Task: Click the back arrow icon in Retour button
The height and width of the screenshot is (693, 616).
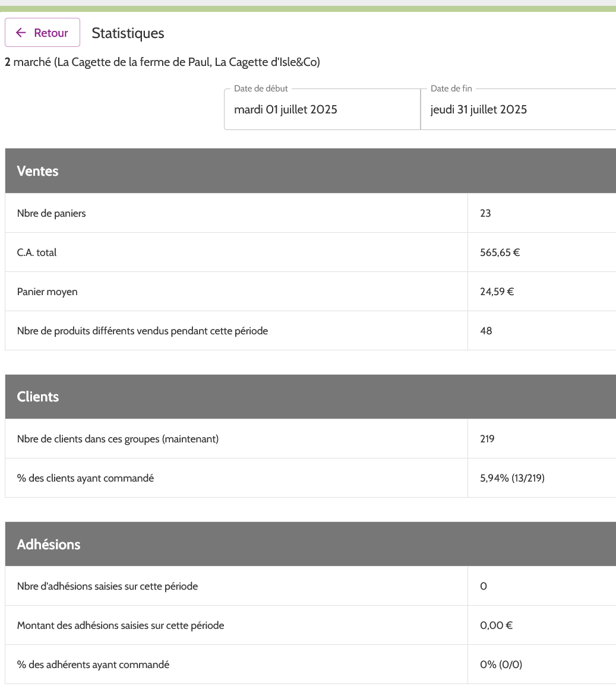Action: coord(21,33)
